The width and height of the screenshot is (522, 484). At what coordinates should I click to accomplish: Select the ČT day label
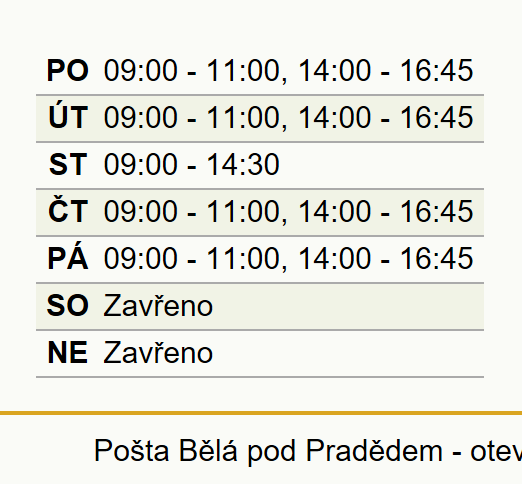tap(68, 211)
